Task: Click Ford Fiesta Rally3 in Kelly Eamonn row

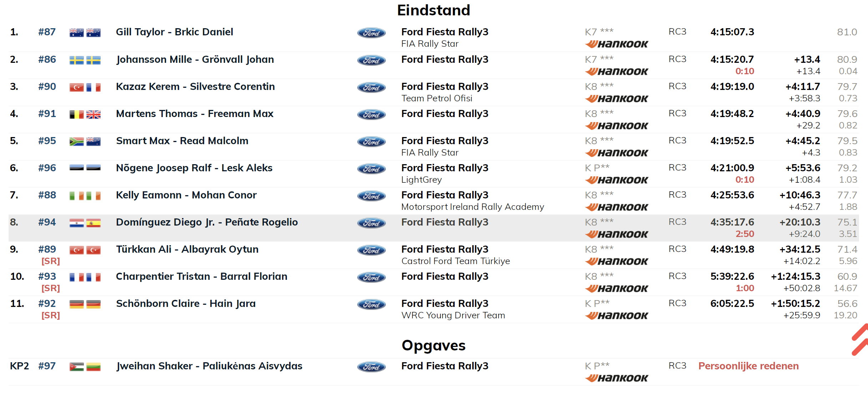Action: coord(445,195)
